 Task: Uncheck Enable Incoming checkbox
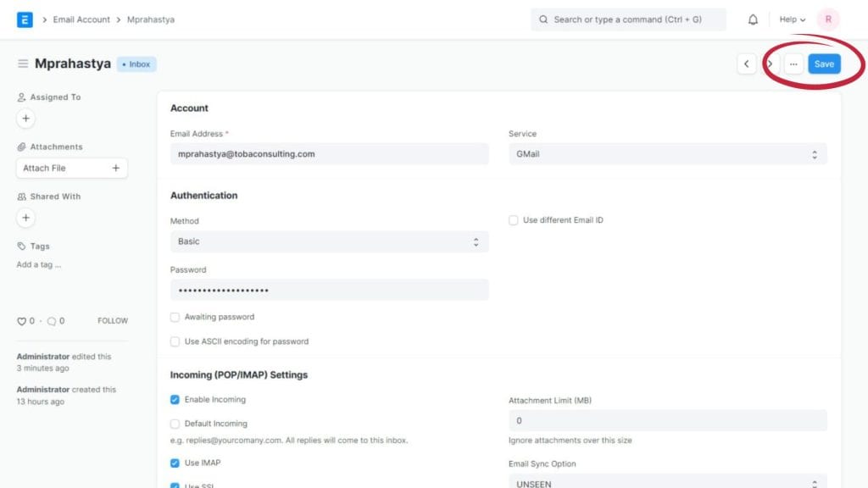[175, 400]
